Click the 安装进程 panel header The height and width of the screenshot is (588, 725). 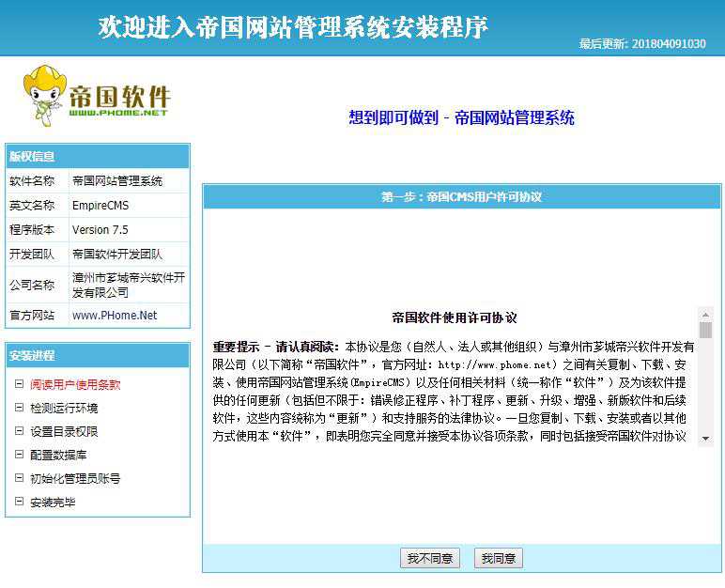click(x=98, y=355)
